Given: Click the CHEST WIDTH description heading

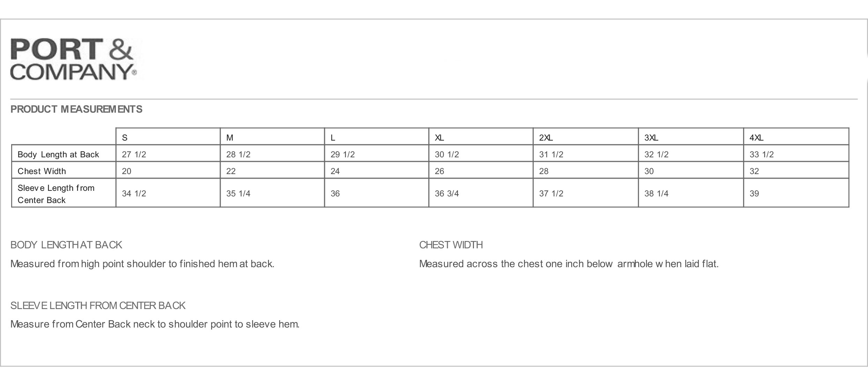Looking at the screenshot, I should (x=451, y=245).
